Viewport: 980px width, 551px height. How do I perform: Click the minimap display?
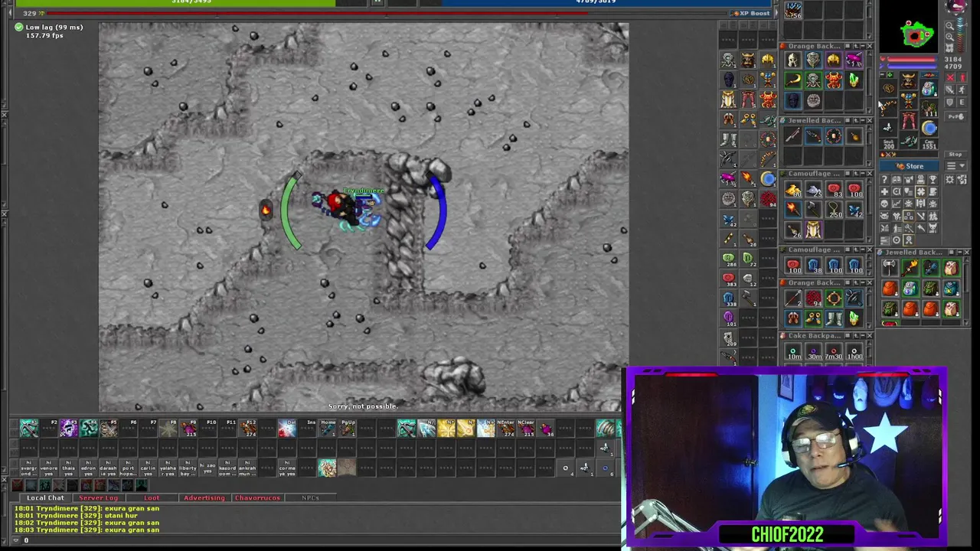point(909,27)
